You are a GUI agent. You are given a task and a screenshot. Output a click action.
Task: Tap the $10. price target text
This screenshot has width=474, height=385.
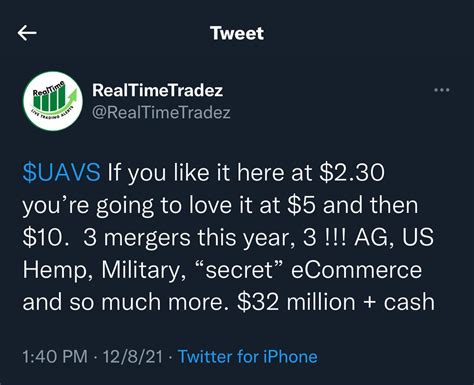(x=46, y=238)
